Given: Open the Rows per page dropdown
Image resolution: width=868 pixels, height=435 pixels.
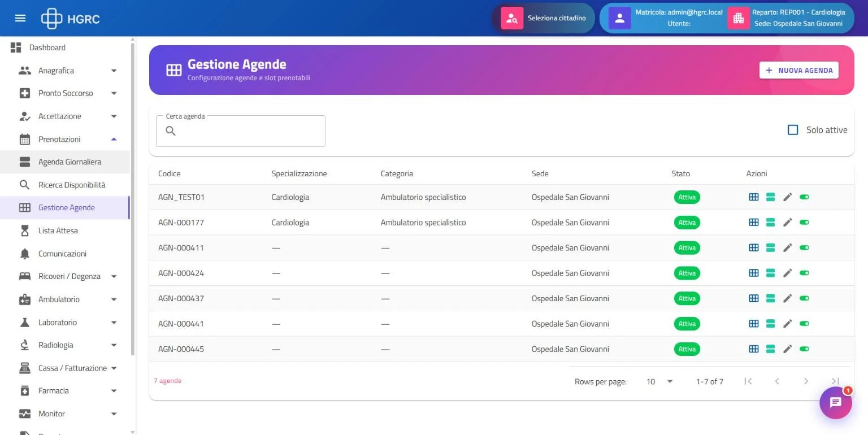Looking at the screenshot, I should pyautogui.click(x=659, y=381).
